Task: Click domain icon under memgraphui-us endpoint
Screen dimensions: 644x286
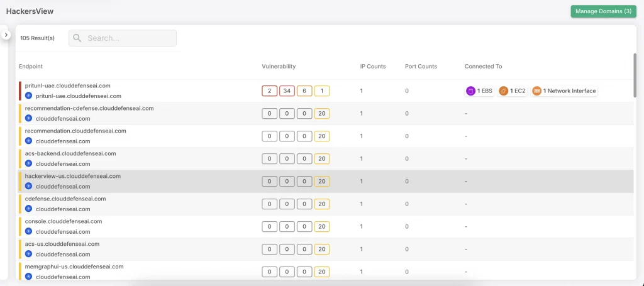Action: [x=28, y=277]
